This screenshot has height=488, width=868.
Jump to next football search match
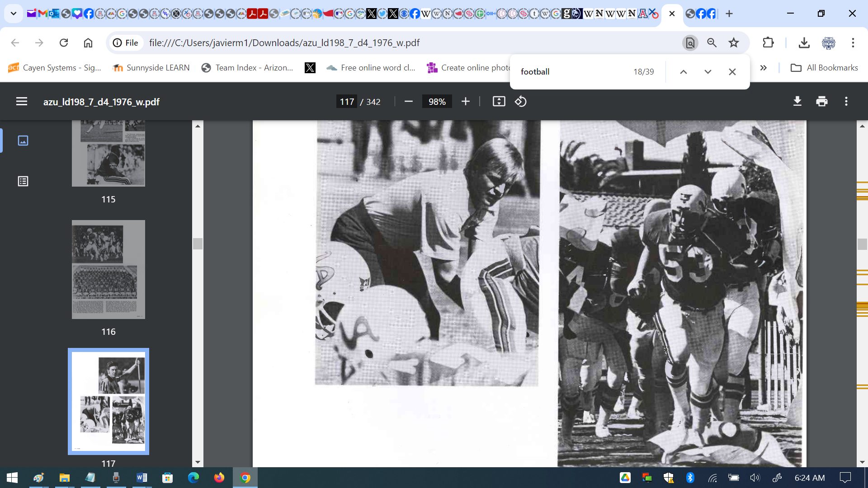(708, 72)
